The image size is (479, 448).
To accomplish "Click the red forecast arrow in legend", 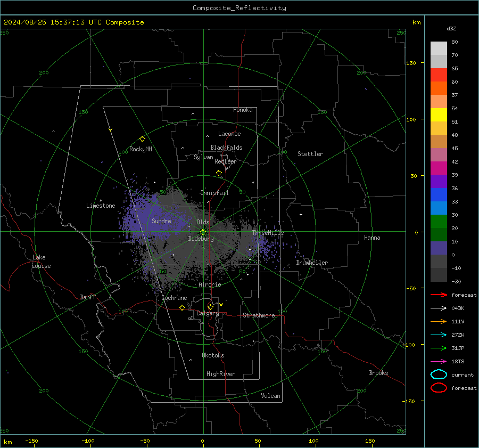I will pos(439,295).
